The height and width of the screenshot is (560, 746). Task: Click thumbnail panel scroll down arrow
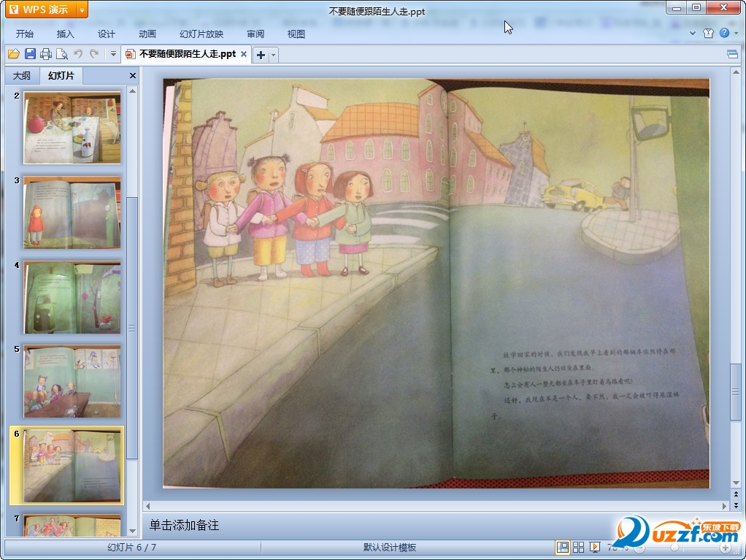133,531
